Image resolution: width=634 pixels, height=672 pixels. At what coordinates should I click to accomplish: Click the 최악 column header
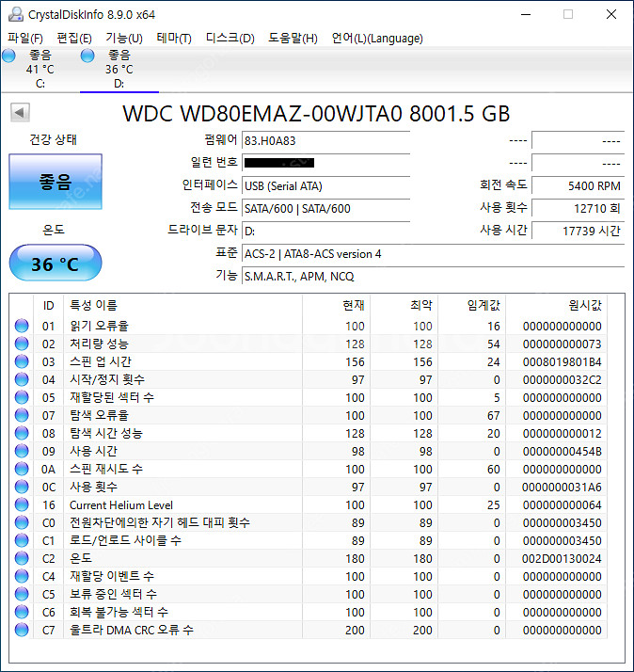point(404,306)
